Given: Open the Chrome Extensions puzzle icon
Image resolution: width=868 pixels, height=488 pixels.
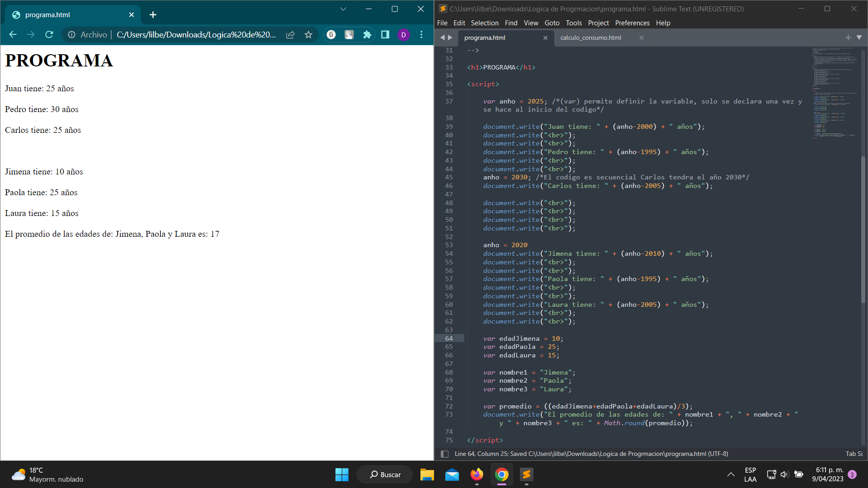Looking at the screenshot, I should point(367,35).
